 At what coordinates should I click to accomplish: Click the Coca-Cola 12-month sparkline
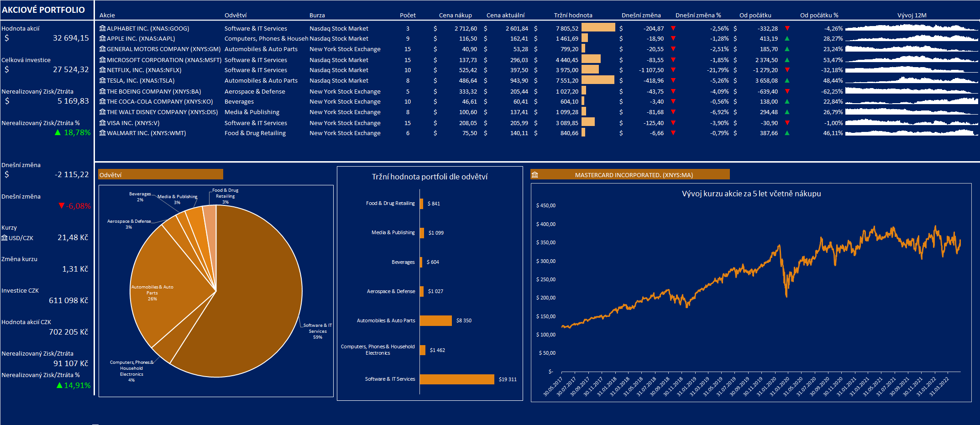point(912,101)
